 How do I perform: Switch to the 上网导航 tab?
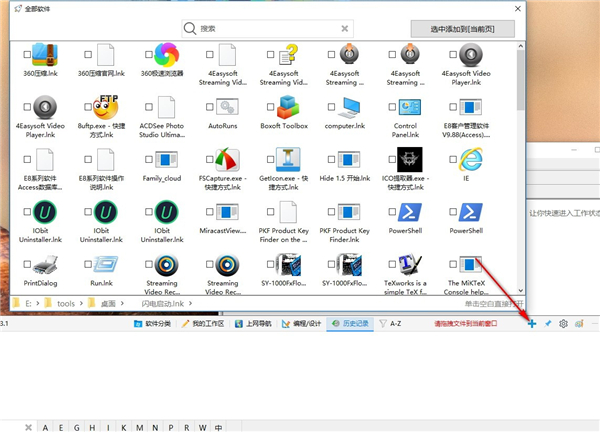pos(253,324)
